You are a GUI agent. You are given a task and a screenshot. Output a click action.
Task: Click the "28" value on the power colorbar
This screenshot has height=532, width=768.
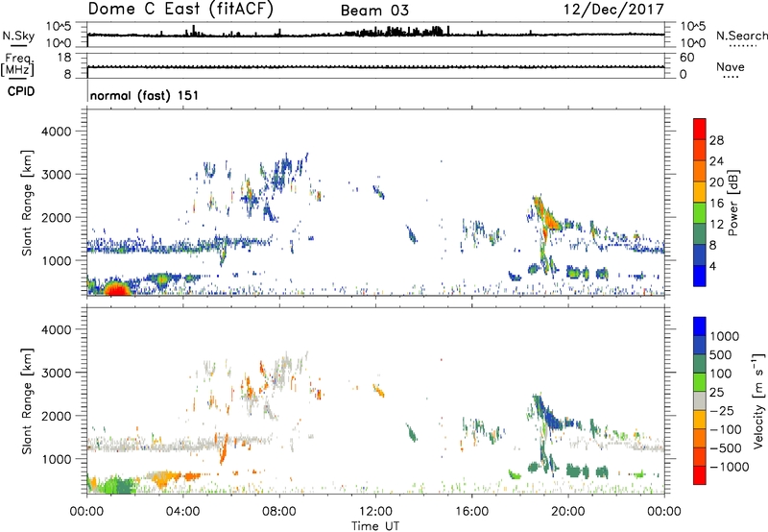716,140
